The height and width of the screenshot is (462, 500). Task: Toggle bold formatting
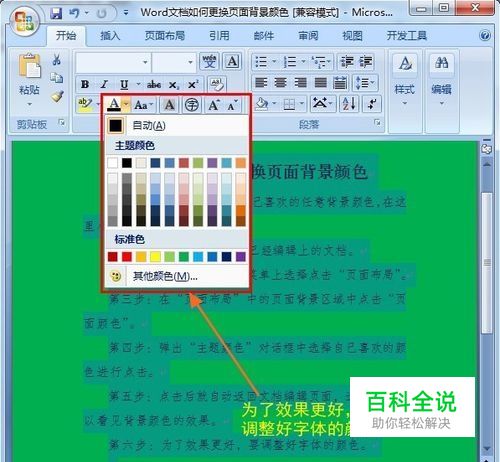point(85,85)
